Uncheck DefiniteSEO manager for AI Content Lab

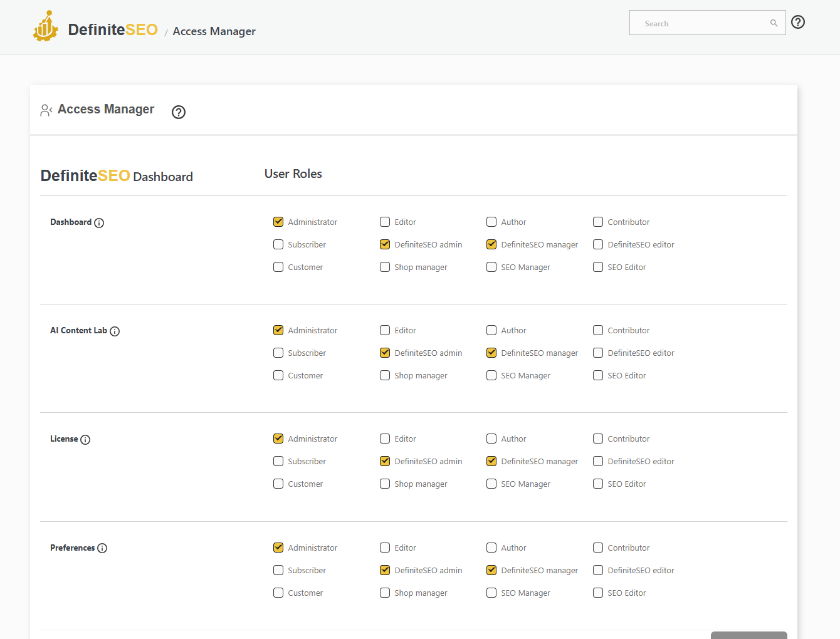pyautogui.click(x=491, y=353)
